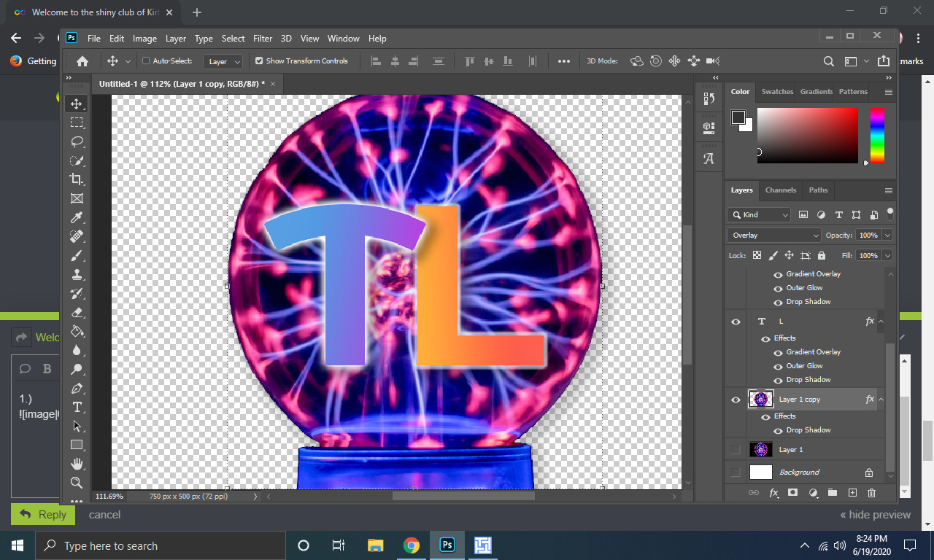This screenshot has width=934, height=560.
Task: Select the Hand tool
Action: tap(77, 464)
